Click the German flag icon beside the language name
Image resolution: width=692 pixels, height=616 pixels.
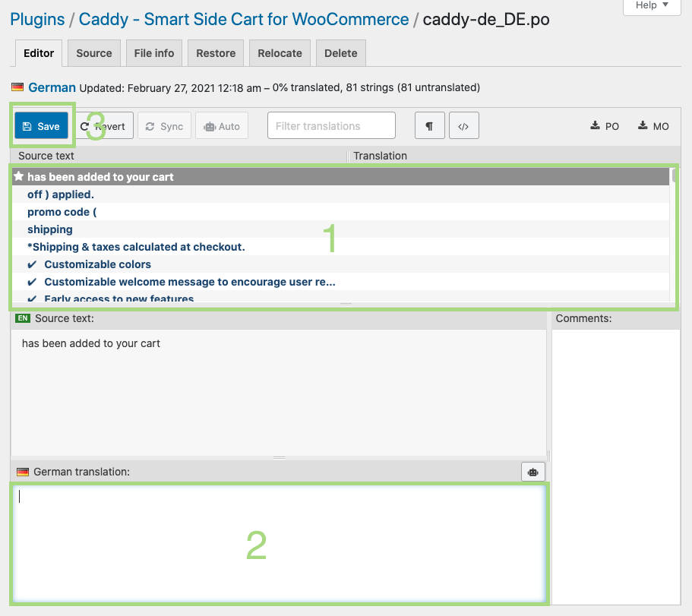point(17,87)
